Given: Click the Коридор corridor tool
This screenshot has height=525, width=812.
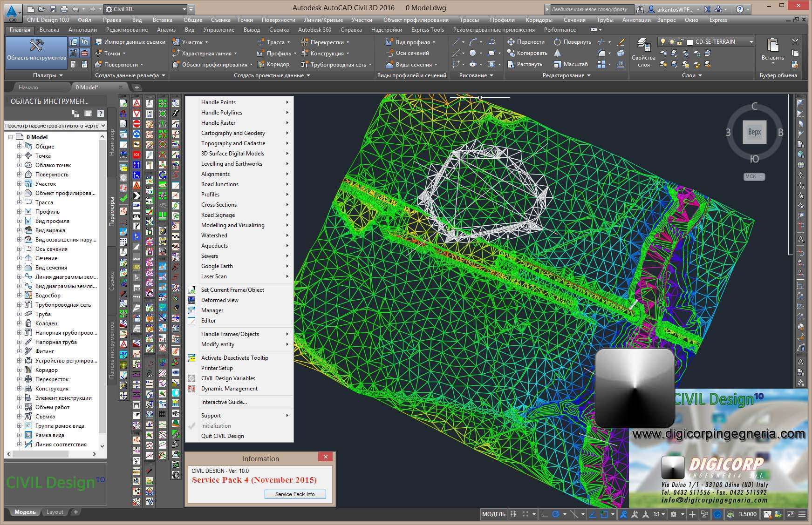Looking at the screenshot, I should click(273, 64).
